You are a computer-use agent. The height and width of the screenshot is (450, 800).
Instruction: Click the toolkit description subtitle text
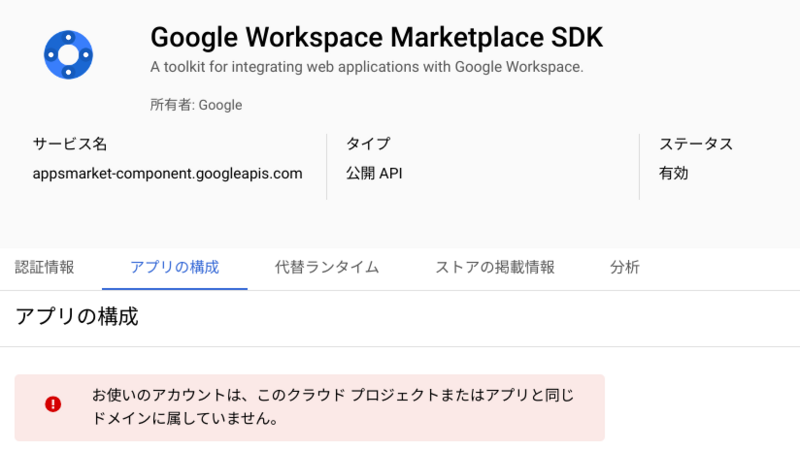pyautogui.click(x=367, y=67)
